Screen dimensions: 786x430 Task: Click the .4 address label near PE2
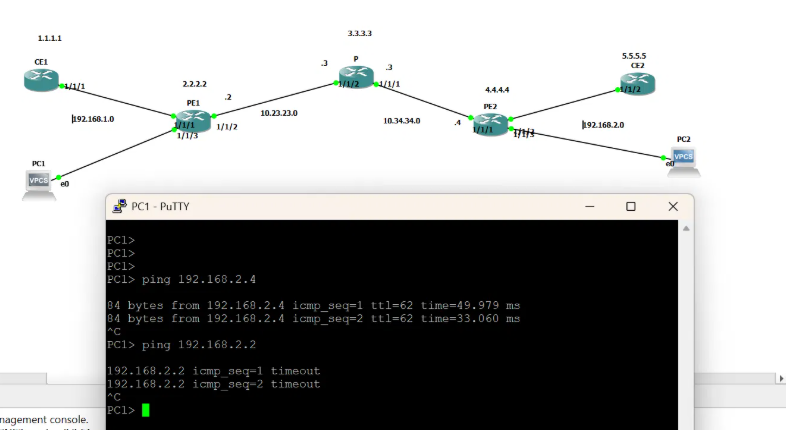pos(457,123)
